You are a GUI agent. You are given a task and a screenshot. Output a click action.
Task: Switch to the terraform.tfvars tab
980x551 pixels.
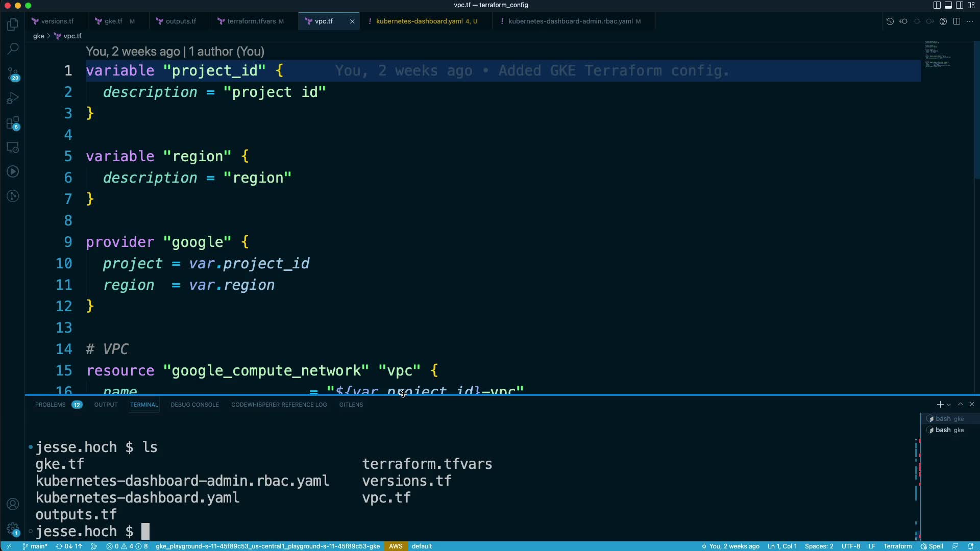[x=251, y=21]
